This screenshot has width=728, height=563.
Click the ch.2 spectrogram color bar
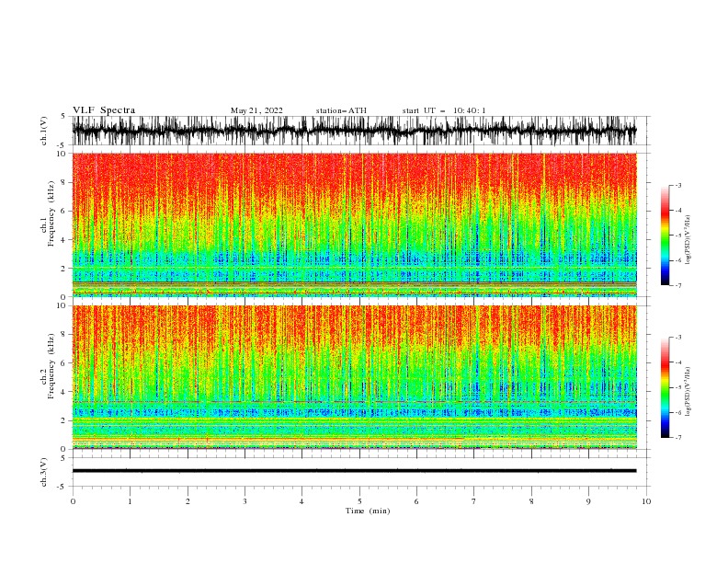(665, 387)
